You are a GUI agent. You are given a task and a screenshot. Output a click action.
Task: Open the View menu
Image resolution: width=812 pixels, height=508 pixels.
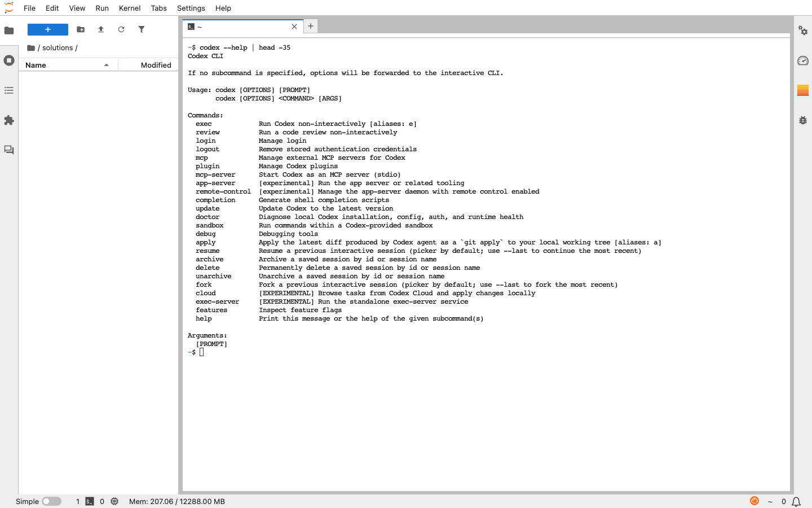pyautogui.click(x=77, y=8)
